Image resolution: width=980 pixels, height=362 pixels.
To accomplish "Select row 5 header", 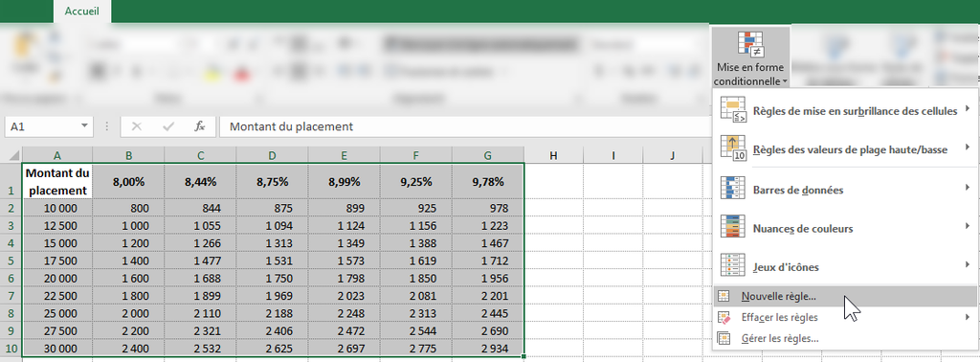I will 11,260.
